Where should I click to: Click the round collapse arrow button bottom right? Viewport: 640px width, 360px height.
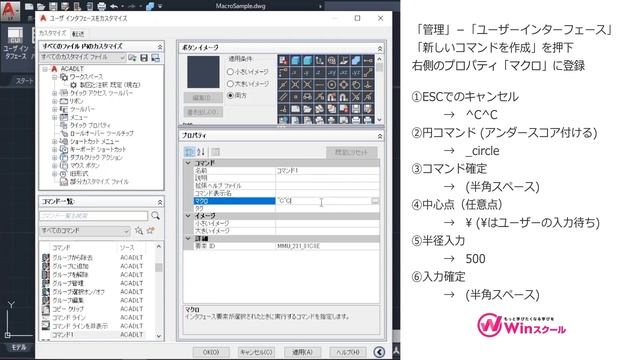379,352
